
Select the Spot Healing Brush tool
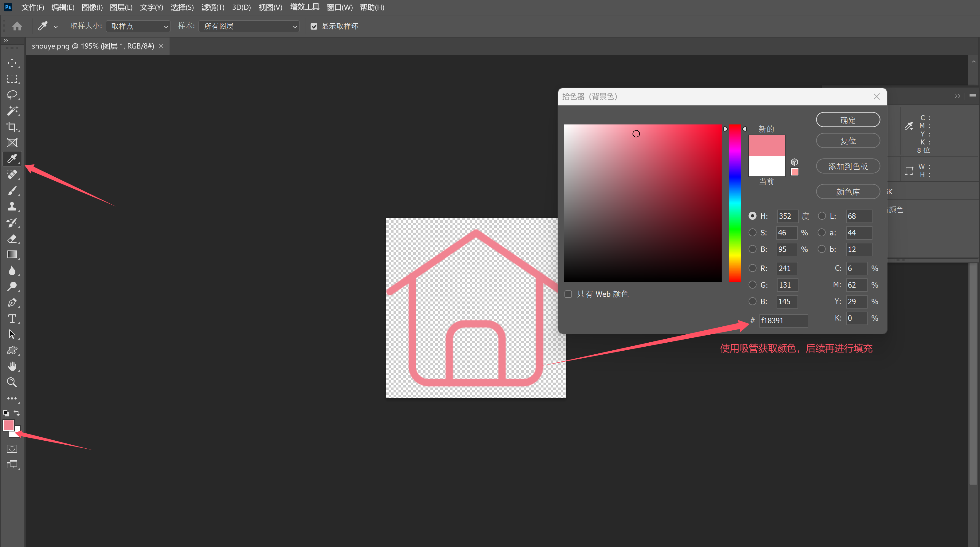[x=12, y=175]
